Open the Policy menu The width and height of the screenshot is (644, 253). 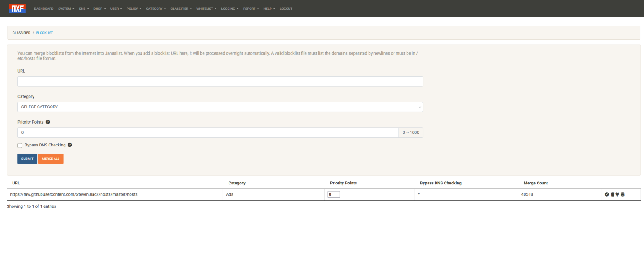(133, 9)
